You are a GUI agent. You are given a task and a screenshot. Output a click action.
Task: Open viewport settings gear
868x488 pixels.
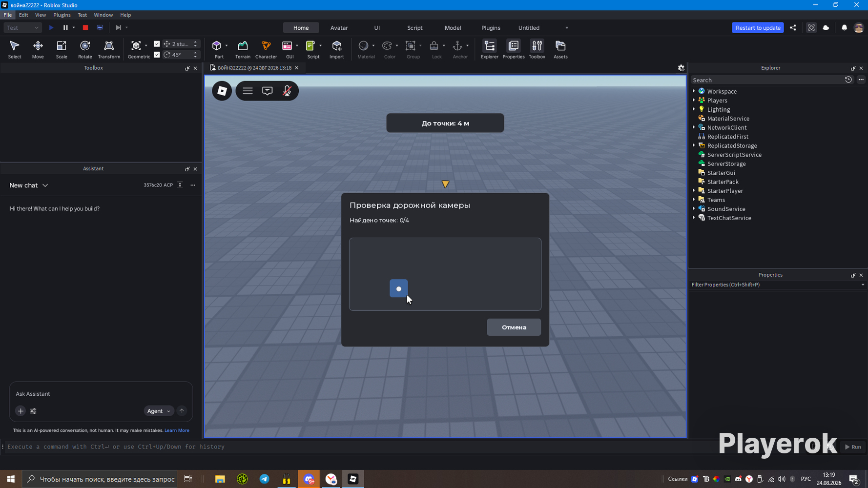[681, 68]
